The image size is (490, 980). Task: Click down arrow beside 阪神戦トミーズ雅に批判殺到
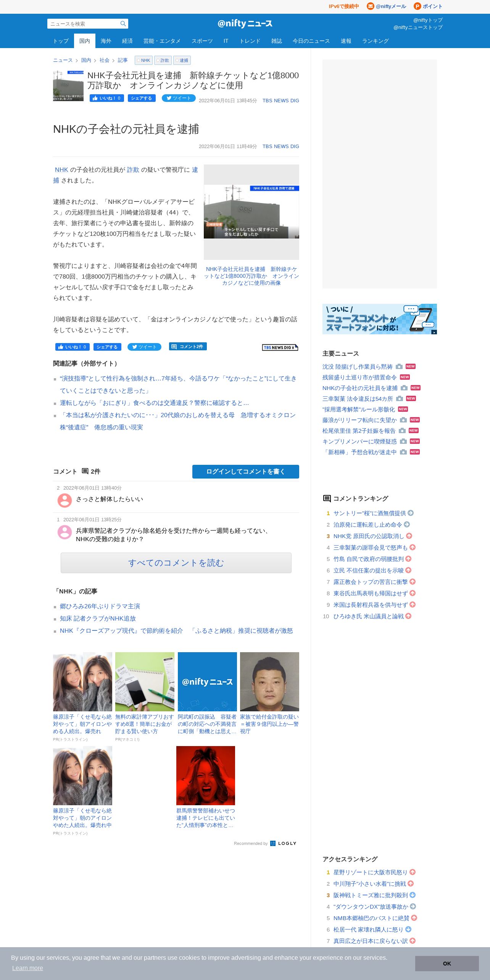pos(413,895)
